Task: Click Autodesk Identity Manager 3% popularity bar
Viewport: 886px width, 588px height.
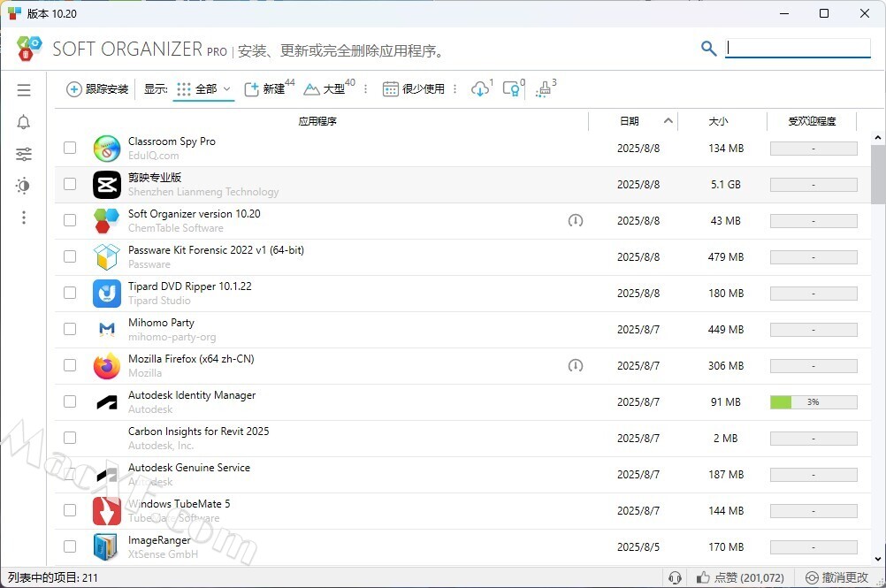Action: pyautogui.click(x=813, y=402)
